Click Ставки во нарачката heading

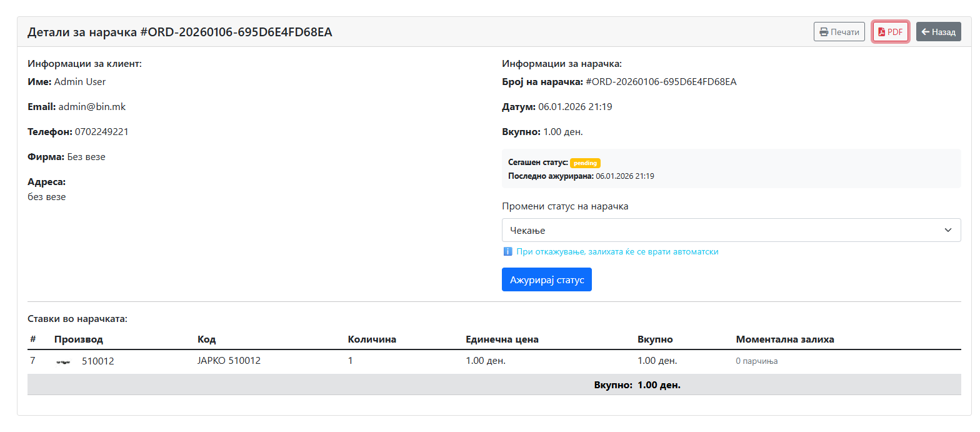[77, 319]
